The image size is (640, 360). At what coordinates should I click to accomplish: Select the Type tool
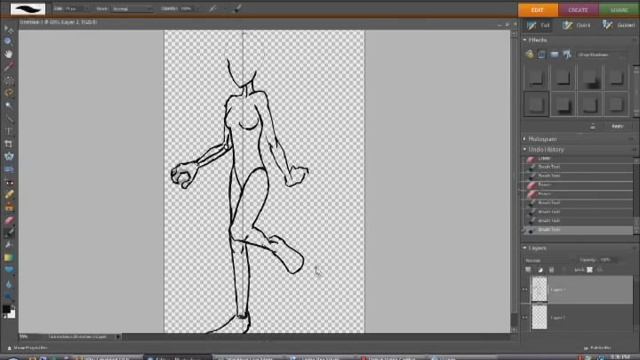point(8,131)
